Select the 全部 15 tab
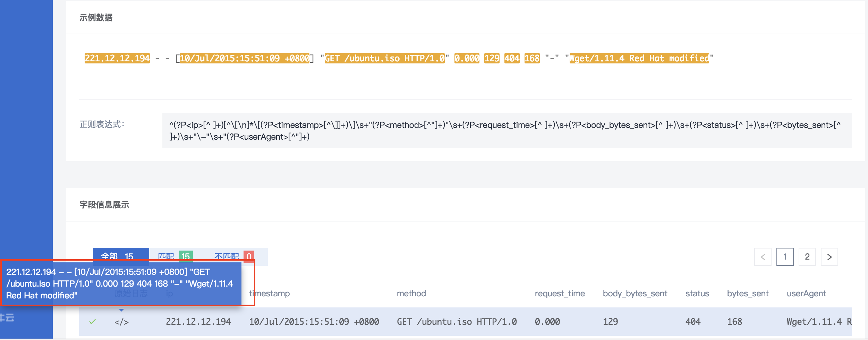Viewport: 868px width, 340px height. coord(121,256)
